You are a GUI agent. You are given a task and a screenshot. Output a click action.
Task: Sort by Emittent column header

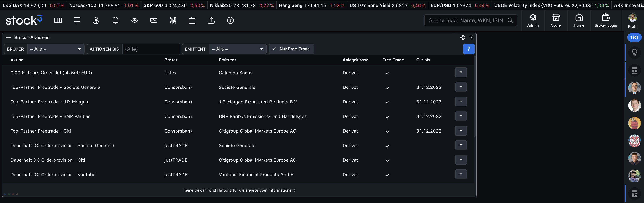coord(227,60)
